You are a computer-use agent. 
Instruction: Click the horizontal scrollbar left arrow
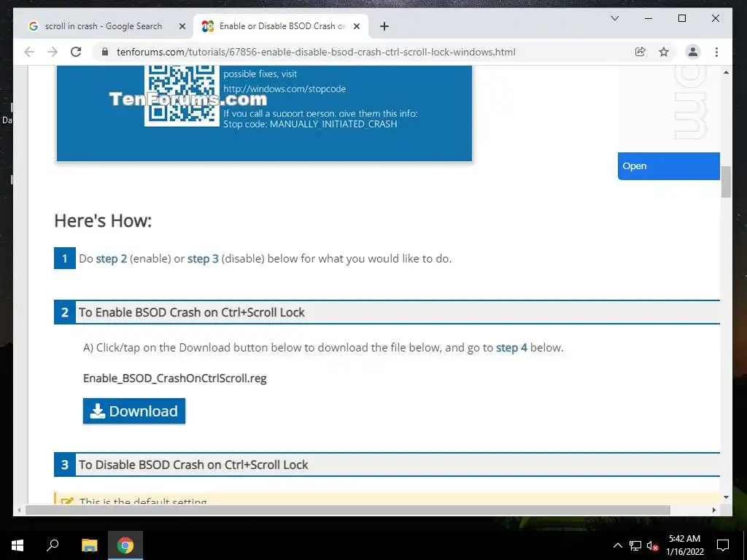pos(19,510)
